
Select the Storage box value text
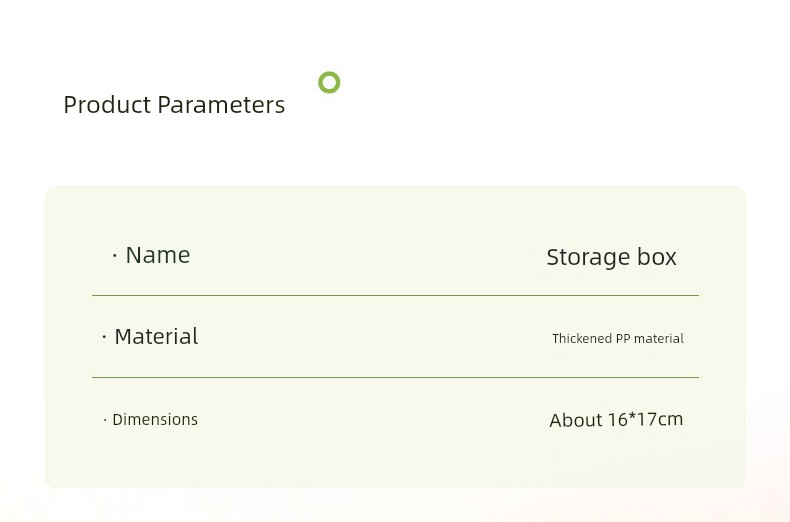tap(611, 257)
